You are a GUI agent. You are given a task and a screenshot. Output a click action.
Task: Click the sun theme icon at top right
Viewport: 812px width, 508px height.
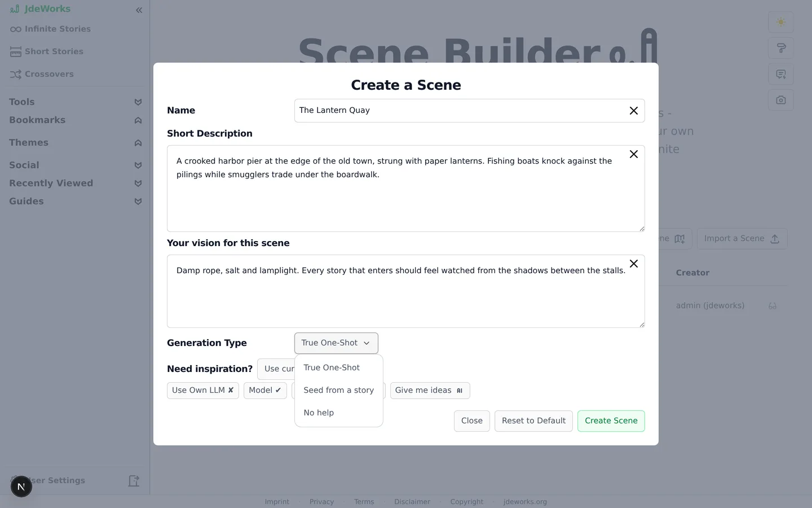point(781,22)
